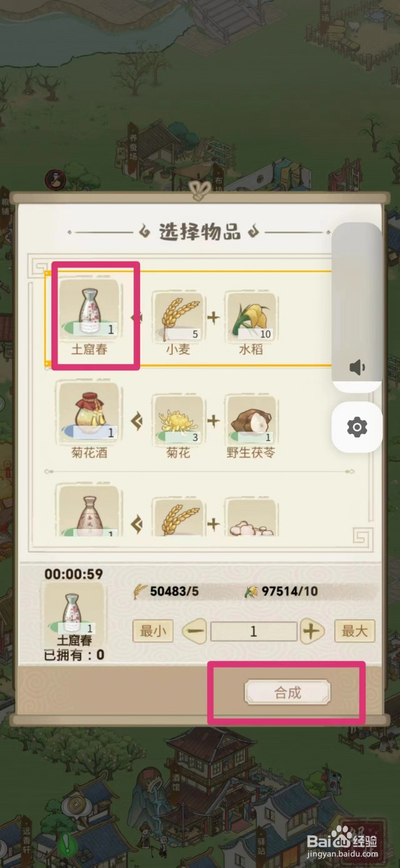Click the 合成 synthesize button
The width and height of the screenshot is (400, 868).
287,693
